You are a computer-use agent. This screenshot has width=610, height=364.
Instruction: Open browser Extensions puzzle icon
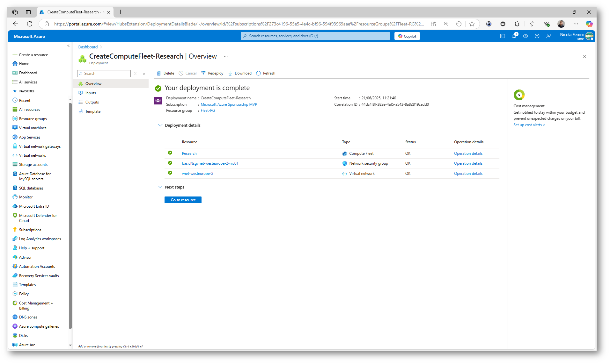pos(517,24)
